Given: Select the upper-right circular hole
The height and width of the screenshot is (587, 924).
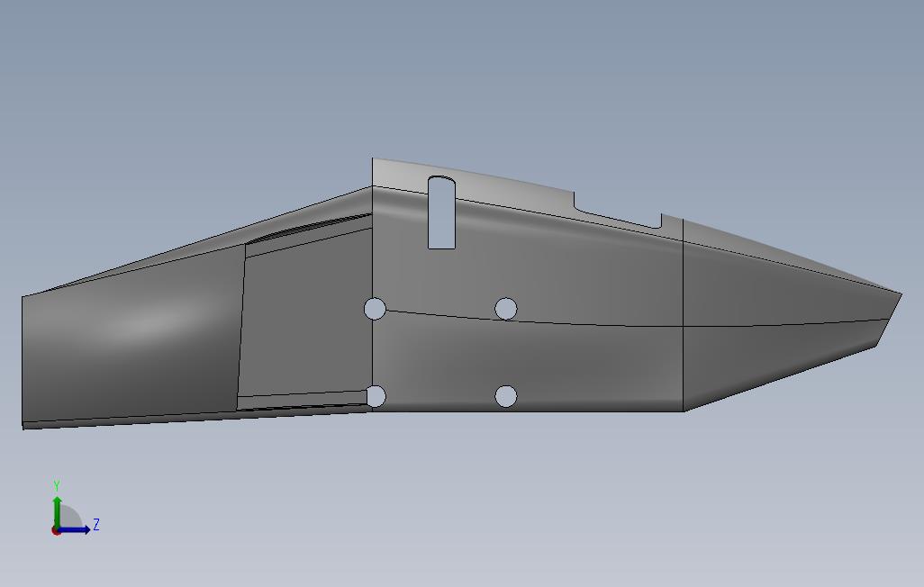Looking at the screenshot, I should point(506,307).
